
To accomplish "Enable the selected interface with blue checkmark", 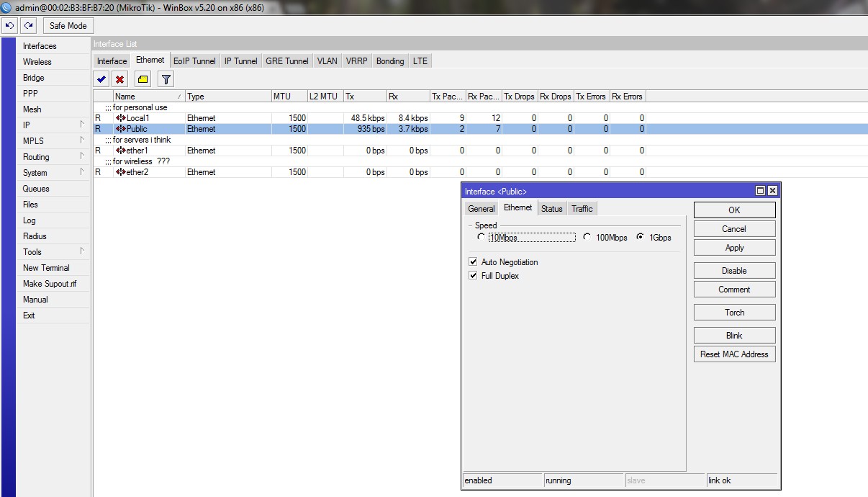I will pyautogui.click(x=101, y=79).
